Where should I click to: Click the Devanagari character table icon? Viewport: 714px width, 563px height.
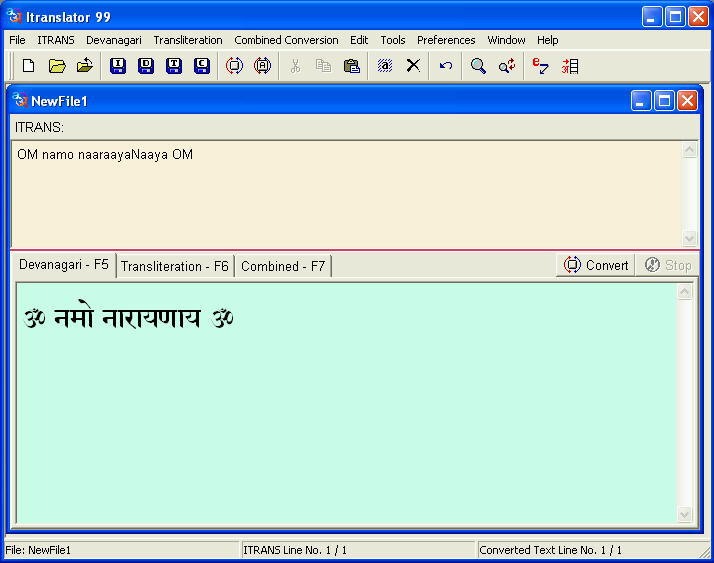[x=570, y=67]
